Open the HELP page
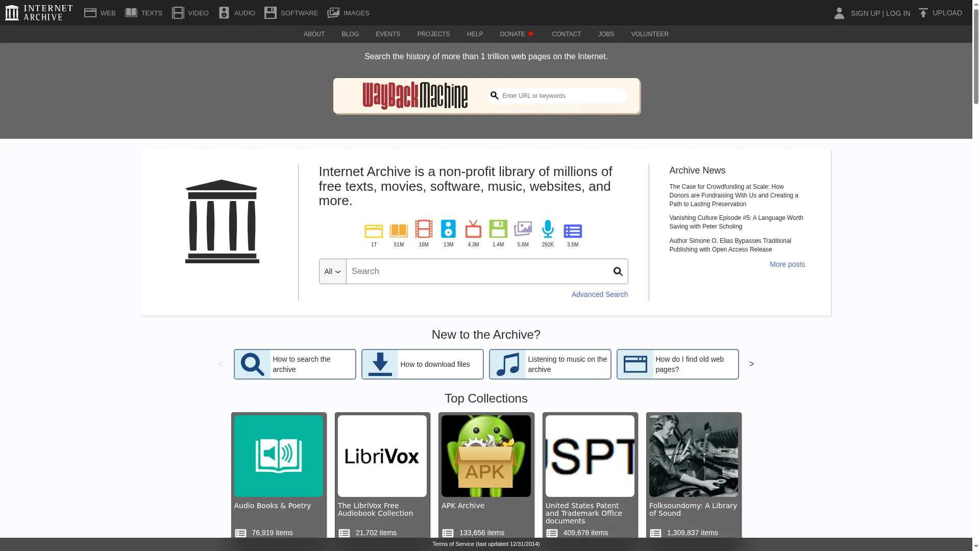 (475, 34)
